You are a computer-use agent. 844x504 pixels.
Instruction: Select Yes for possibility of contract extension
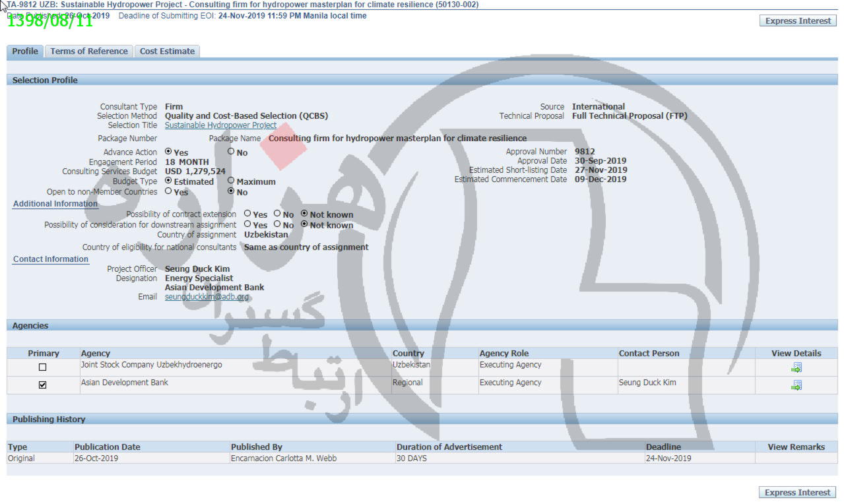pos(247,214)
